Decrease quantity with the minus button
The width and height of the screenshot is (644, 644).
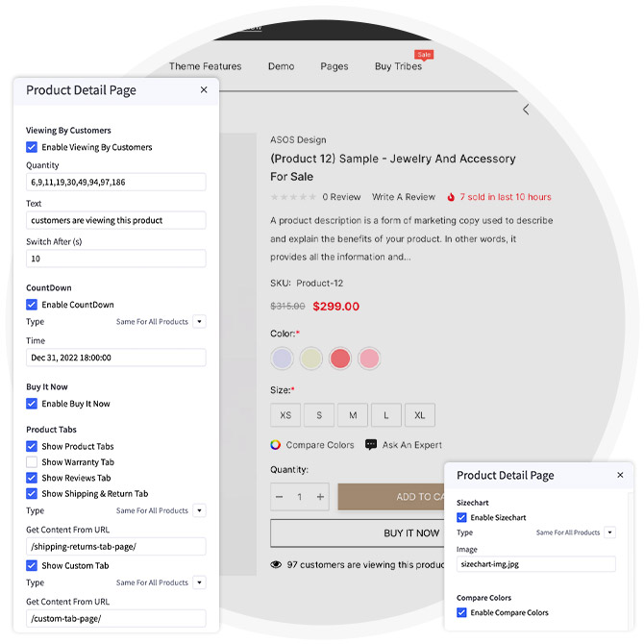tap(280, 497)
